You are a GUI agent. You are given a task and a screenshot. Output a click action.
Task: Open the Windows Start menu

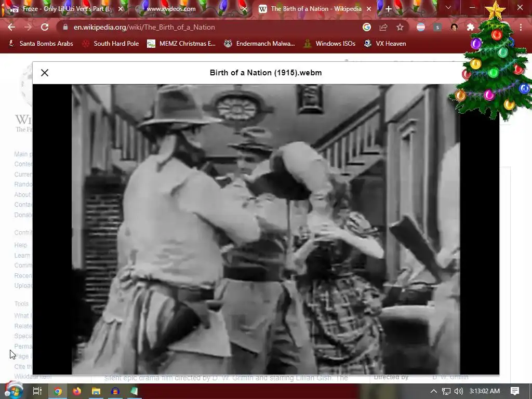[x=14, y=391]
